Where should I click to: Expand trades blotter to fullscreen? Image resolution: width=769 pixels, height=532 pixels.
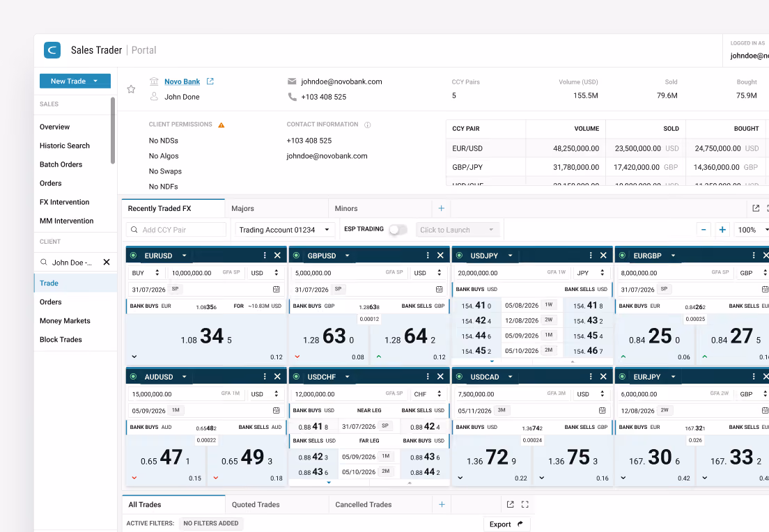[525, 505]
